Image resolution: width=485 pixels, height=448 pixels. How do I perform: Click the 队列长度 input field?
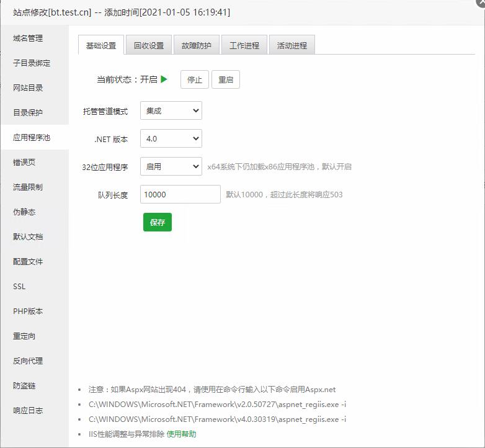click(180, 194)
